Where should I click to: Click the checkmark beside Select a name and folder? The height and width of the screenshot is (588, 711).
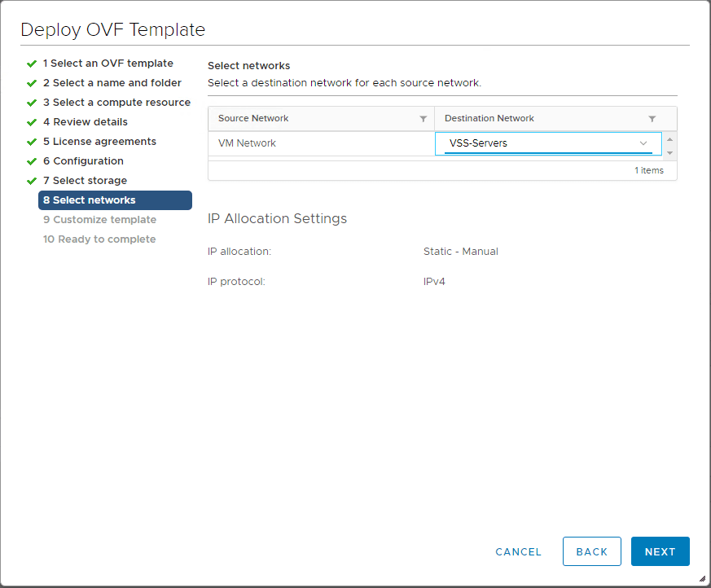coord(33,82)
